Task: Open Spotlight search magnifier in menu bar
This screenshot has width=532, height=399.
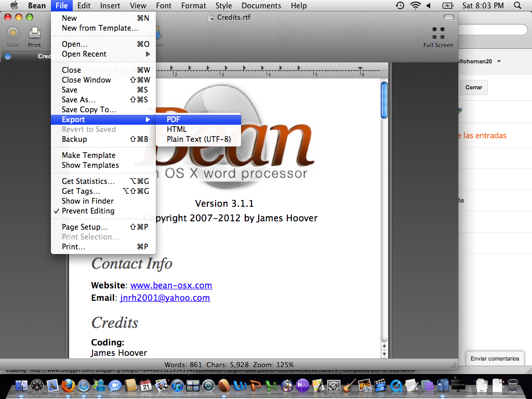Action: pyautogui.click(x=517, y=5)
